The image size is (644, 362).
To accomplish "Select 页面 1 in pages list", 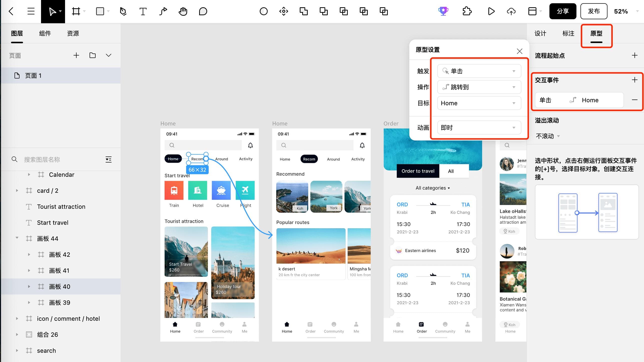I will coord(61,75).
